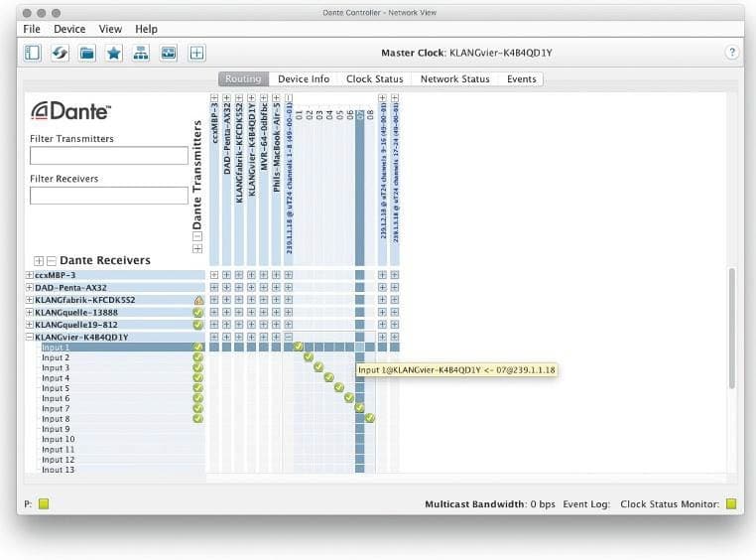The width and height of the screenshot is (756, 560).
Task: Click the star toolbar icon
Action: coord(114,53)
